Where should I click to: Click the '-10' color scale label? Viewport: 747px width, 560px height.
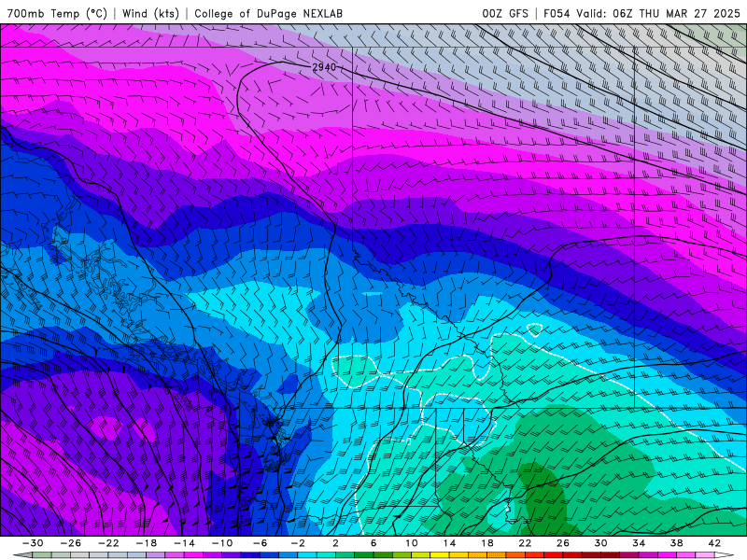(x=221, y=543)
